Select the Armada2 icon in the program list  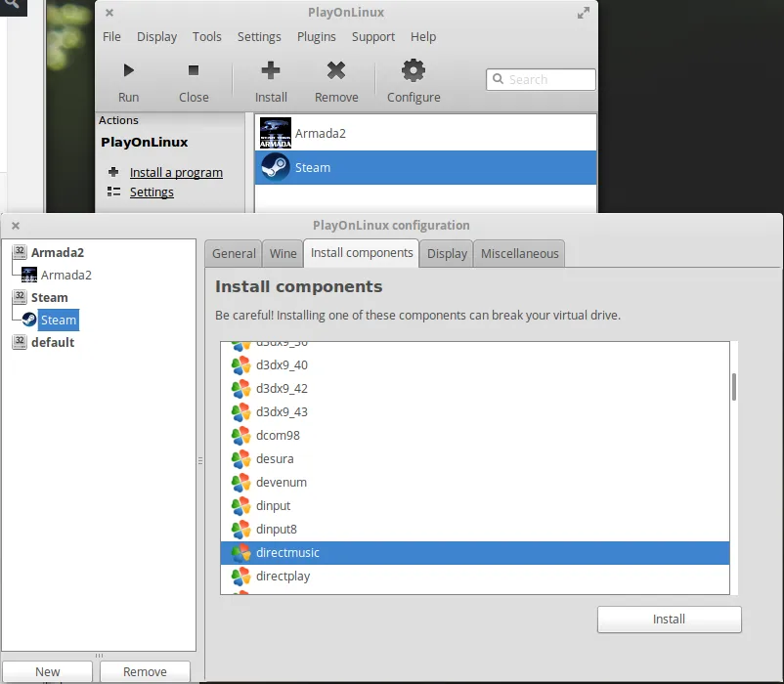point(275,133)
